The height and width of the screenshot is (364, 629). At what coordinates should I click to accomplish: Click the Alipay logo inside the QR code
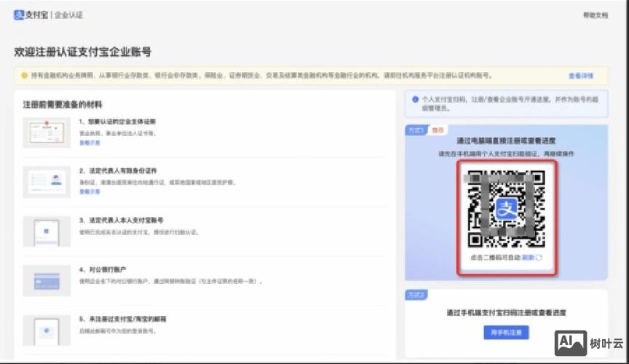coord(506,209)
